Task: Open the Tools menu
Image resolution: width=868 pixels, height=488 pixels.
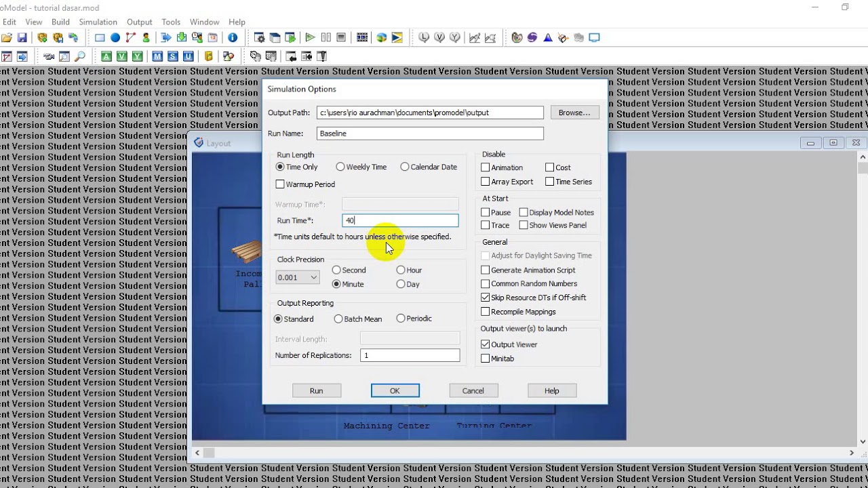Action: click(x=171, y=22)
